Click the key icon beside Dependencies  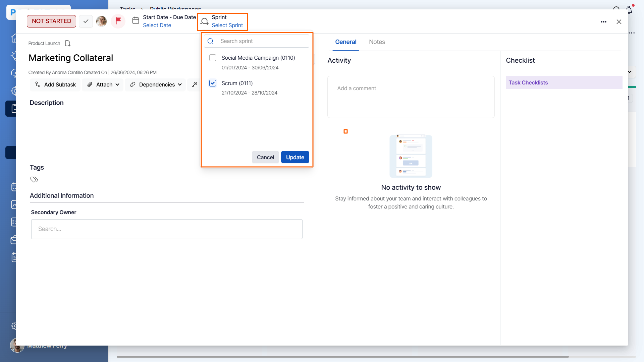195,84
